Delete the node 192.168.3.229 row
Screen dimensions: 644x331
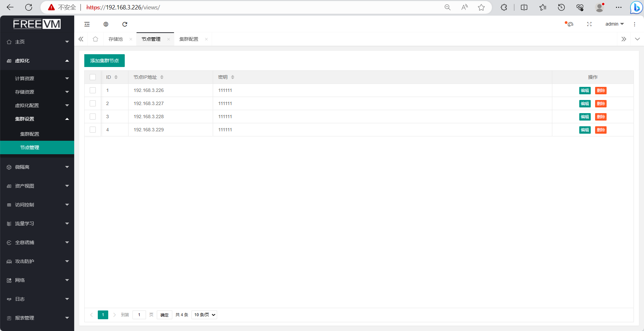pyautogui.click(x=601, y=130)
